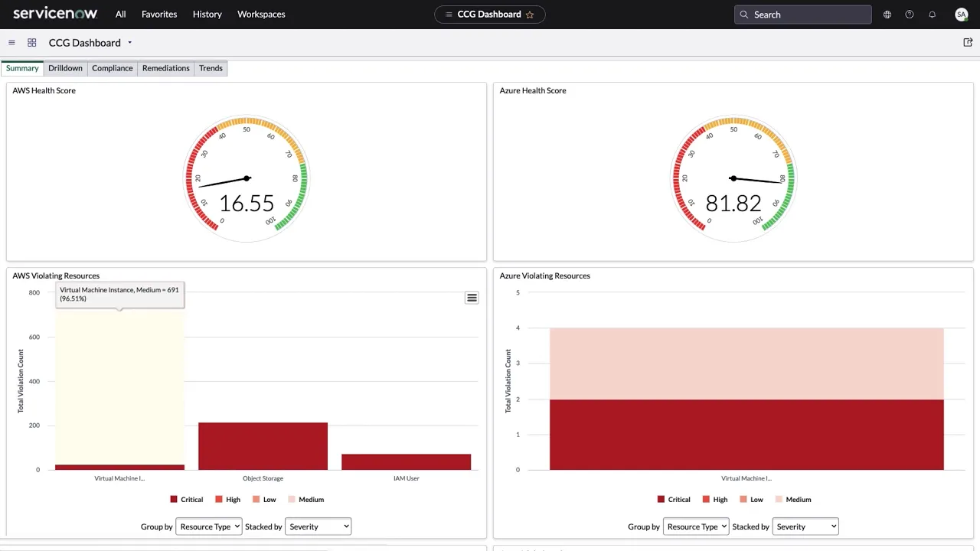Toggle Low legend in Azure chart
Image resolution: width=980 pixels, height=551 pixels.
tap(752, 500)
